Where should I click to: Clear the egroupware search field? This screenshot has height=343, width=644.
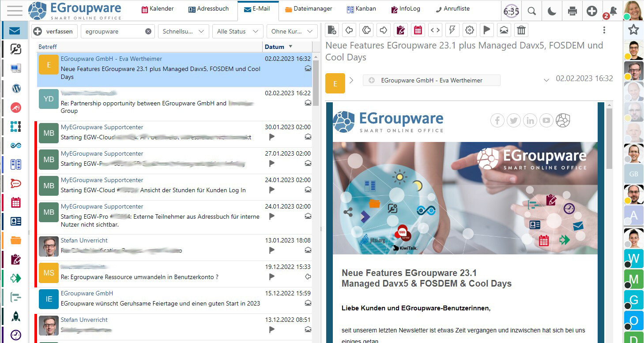click(x=148, y=31)
